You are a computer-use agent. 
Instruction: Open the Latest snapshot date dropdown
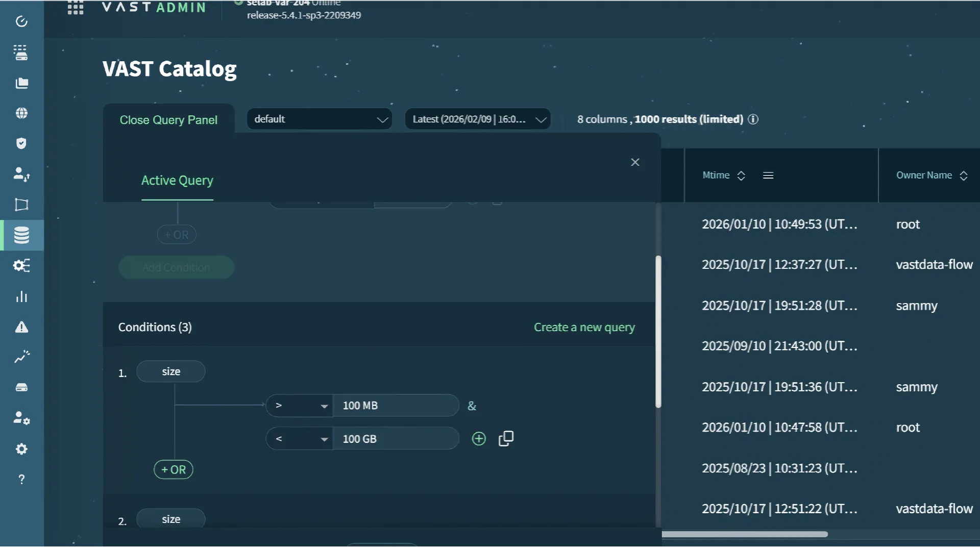pos(478,119)
